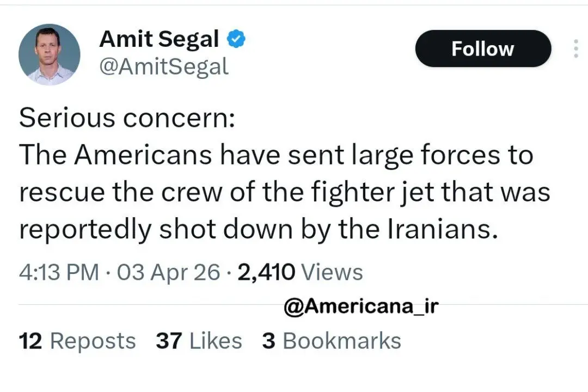Open the @AmitSegal handle link

pos(164,67)
